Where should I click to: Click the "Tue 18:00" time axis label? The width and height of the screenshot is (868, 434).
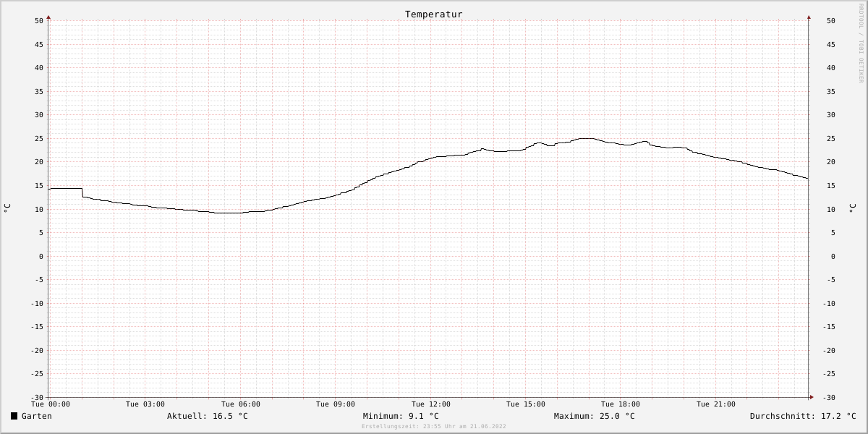pos(621,404)
